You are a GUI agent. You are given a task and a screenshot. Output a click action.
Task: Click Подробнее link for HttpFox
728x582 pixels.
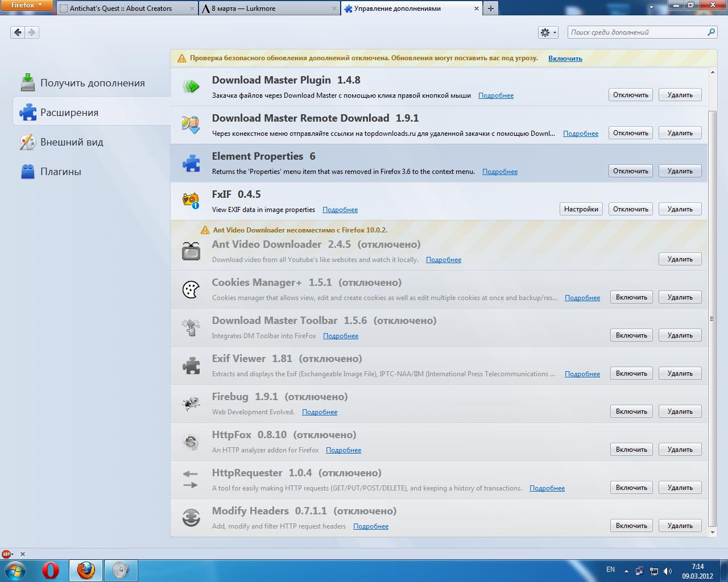click(344, 450)
